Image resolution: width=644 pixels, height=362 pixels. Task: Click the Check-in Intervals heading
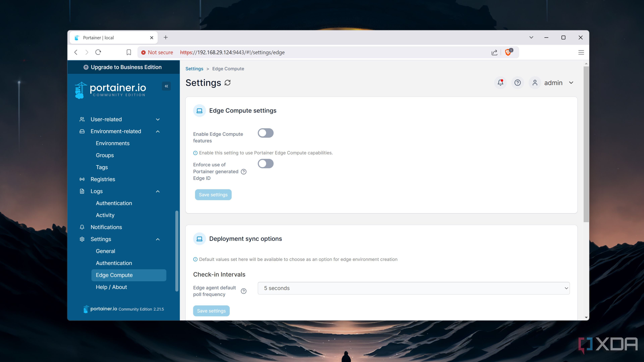219,274
